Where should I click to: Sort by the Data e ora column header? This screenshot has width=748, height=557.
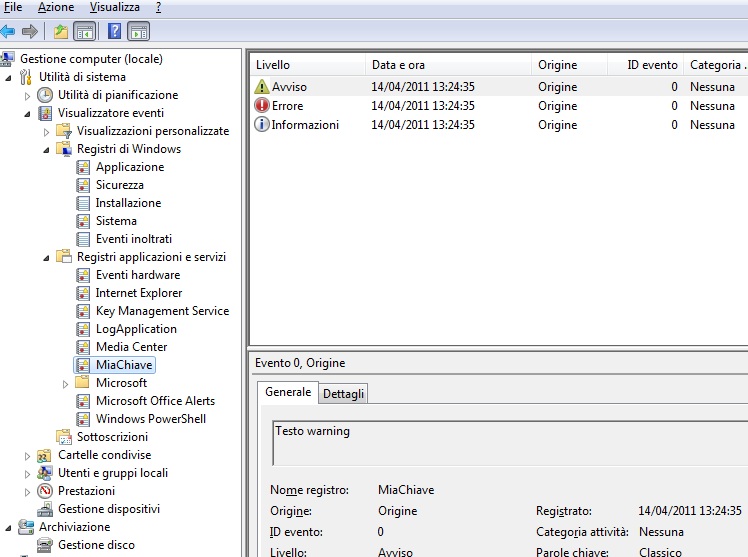(449, 65)
